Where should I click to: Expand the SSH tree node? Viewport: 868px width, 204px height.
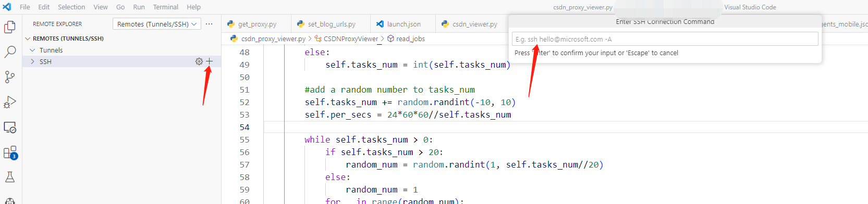point(32,61)
